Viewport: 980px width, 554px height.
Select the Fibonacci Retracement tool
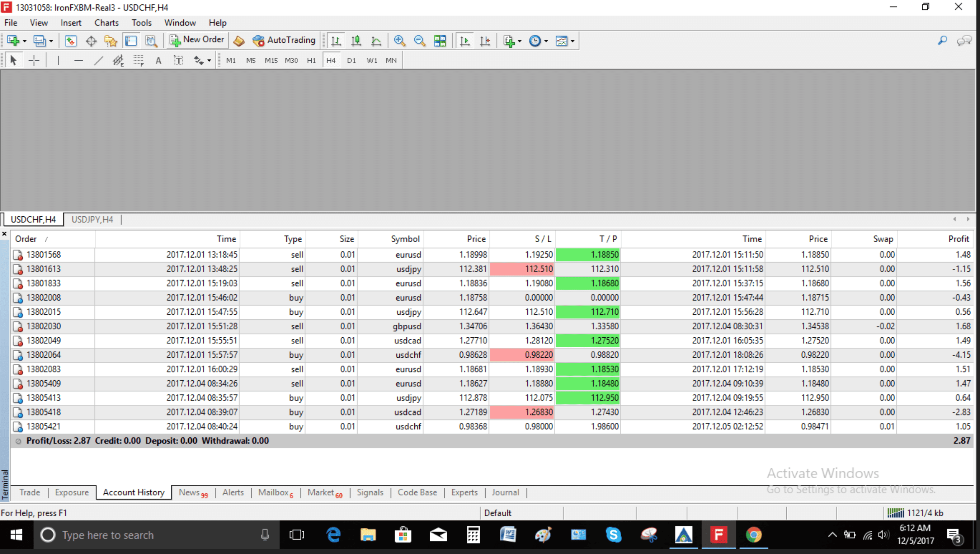[x=138, y=60]
